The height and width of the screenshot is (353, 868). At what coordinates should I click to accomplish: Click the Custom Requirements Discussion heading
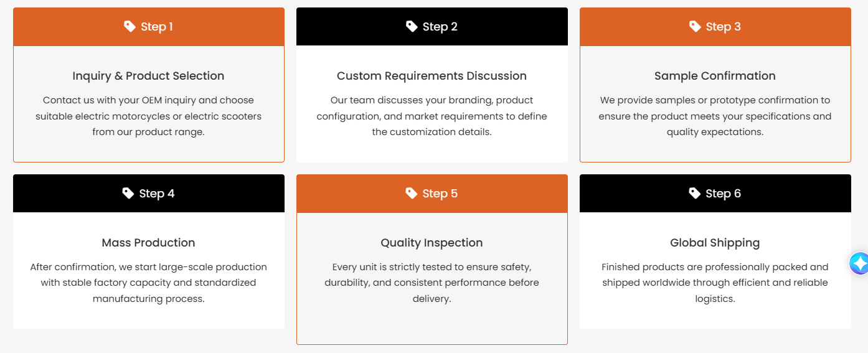point(432,76)
